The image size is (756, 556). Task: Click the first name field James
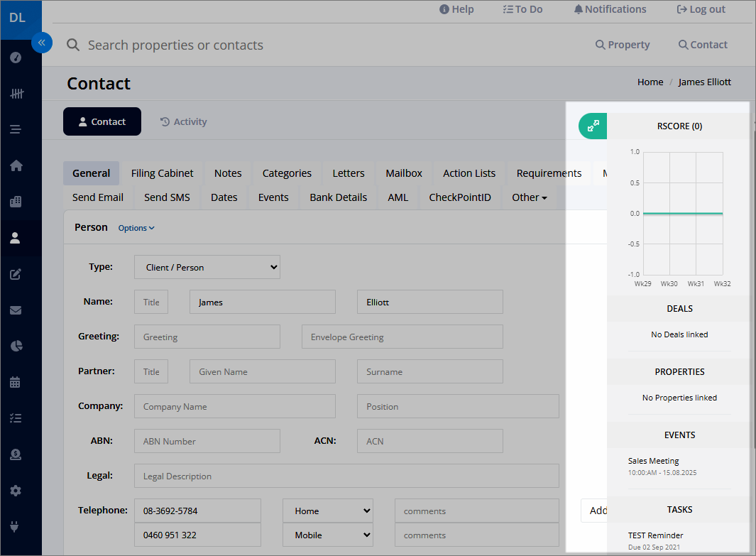coord(262,302)
